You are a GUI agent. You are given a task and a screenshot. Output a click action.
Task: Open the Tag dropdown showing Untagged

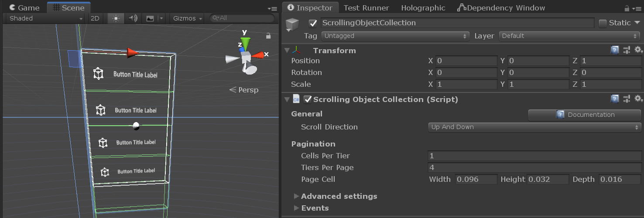coord(395,36)
